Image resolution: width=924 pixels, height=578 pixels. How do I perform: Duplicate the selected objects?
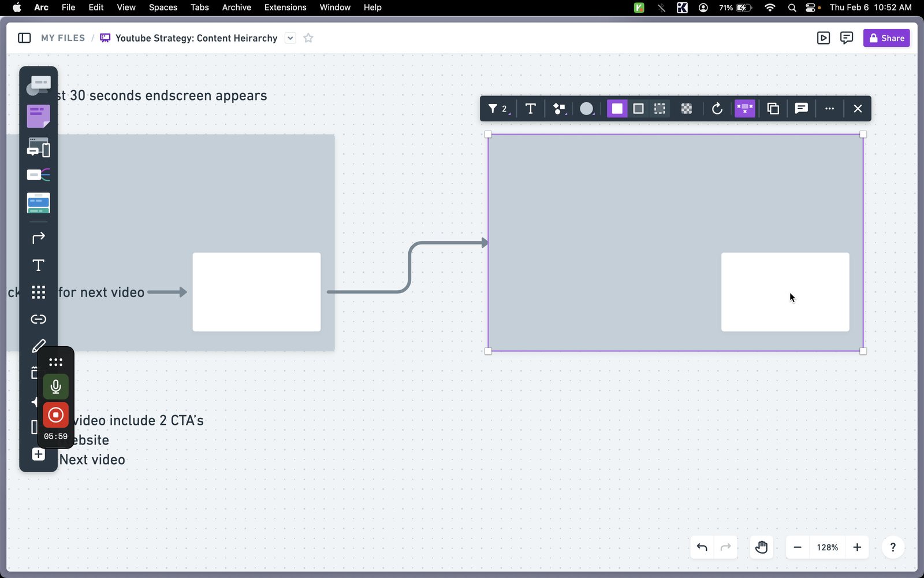773,109
